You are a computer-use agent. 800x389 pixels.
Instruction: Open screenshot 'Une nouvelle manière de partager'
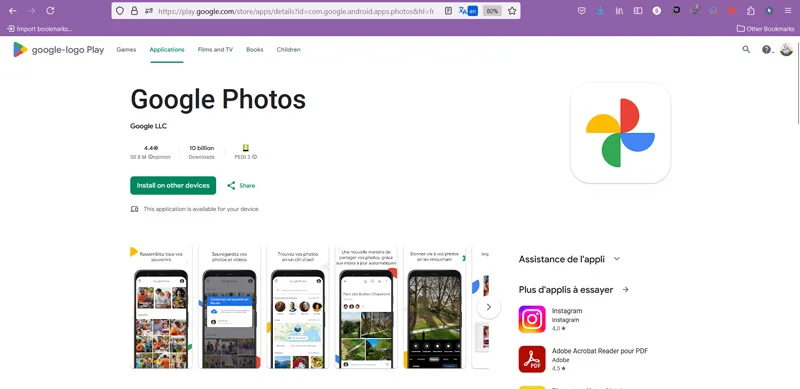(366, 307)
